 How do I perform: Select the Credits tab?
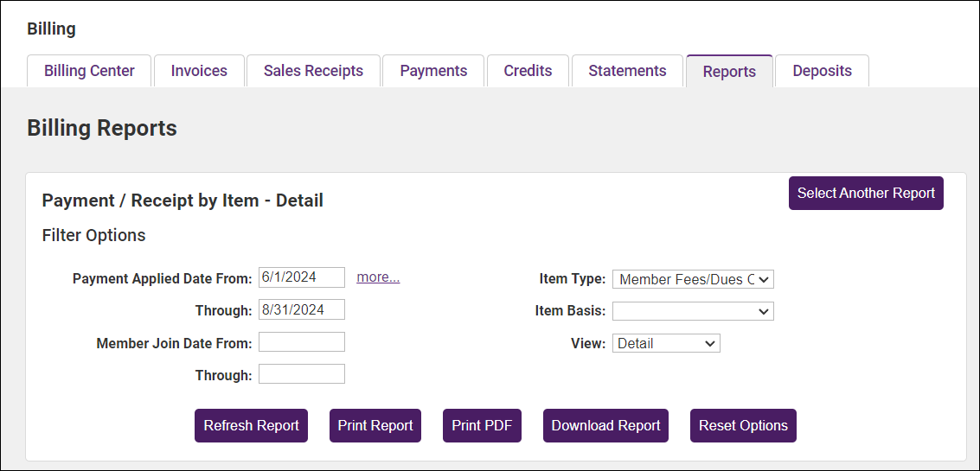528,71
